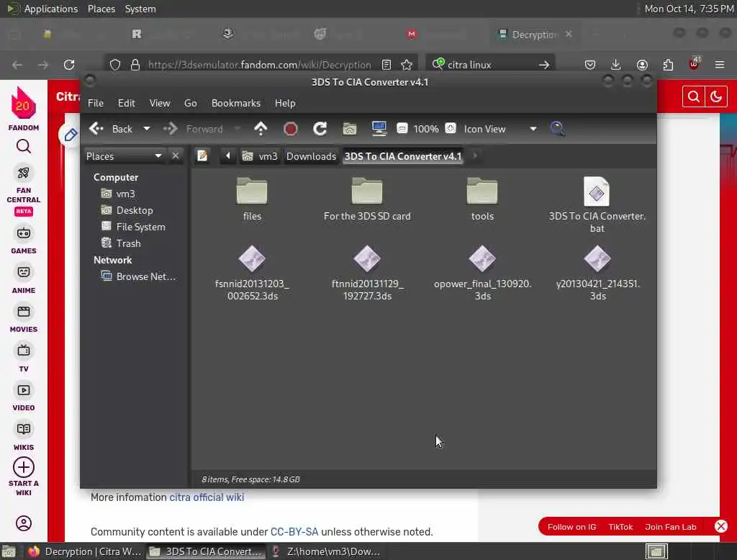
Task: Select File System in sidebar
Action: point(140,227)
